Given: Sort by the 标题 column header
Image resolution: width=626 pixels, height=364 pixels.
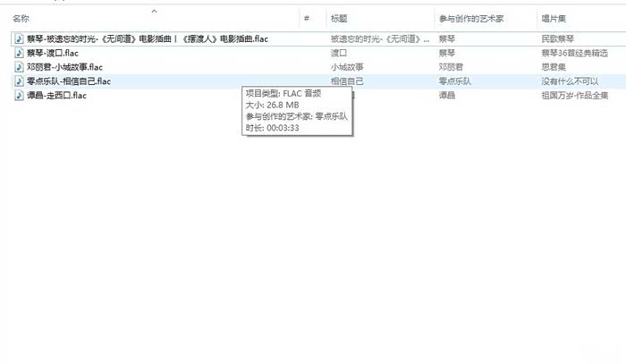Looking at the screenshot, I should tap(339, 19).
